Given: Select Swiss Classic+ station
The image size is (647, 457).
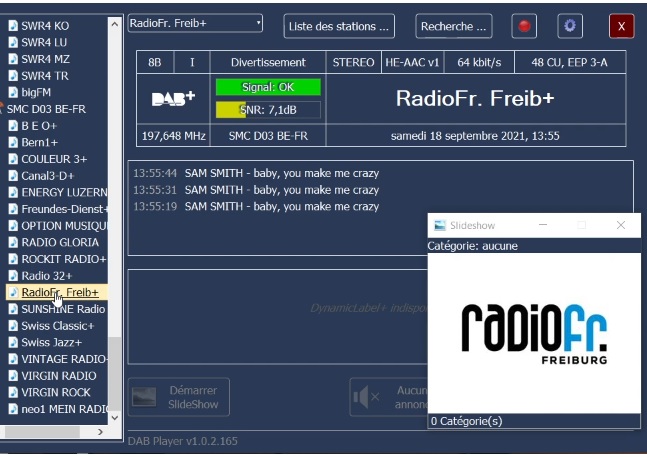Looking at the screenshot, I should 58,325.
